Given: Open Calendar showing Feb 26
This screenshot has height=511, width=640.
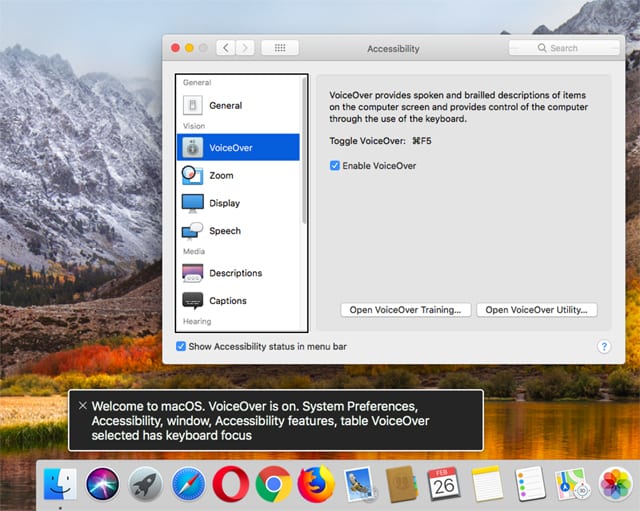Looking at the screenshot, I should click(444, 484).
